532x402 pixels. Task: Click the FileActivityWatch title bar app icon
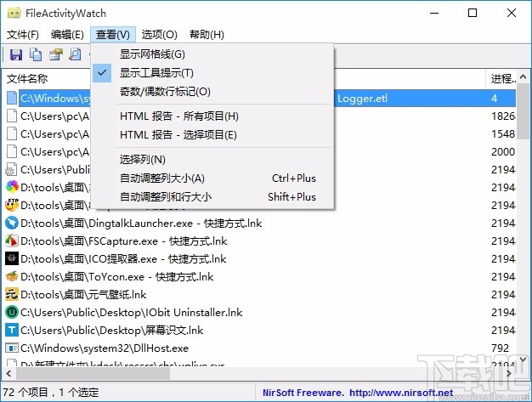coord(14,14)
